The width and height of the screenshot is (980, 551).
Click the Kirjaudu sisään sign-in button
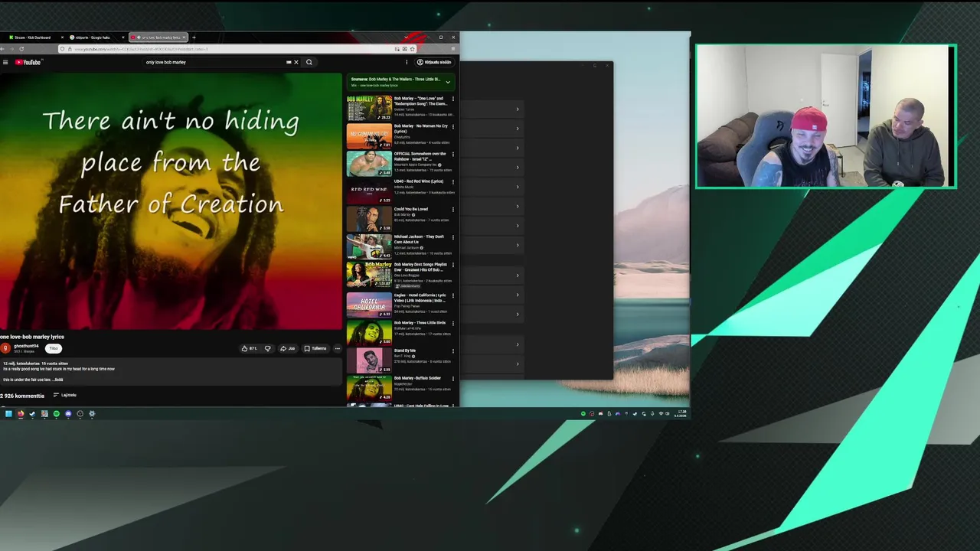(x=434, y=62)
